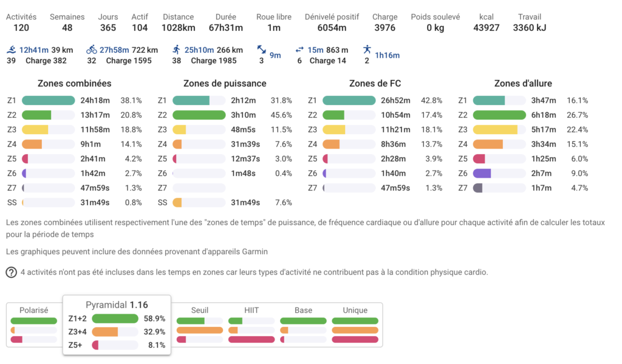The height and width of the screenshot is (364, 622).
Task: Click the yoga figure activity icon
Action: 367,50
